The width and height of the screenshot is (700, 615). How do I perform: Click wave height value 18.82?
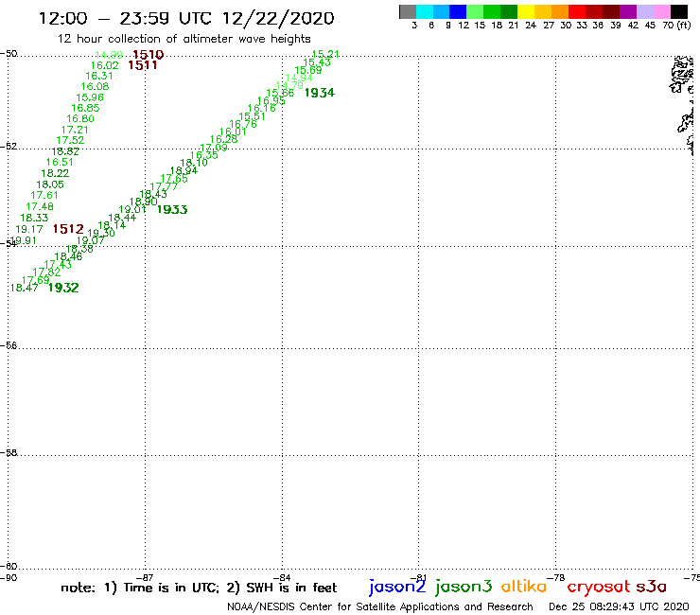tap(65, 151)
